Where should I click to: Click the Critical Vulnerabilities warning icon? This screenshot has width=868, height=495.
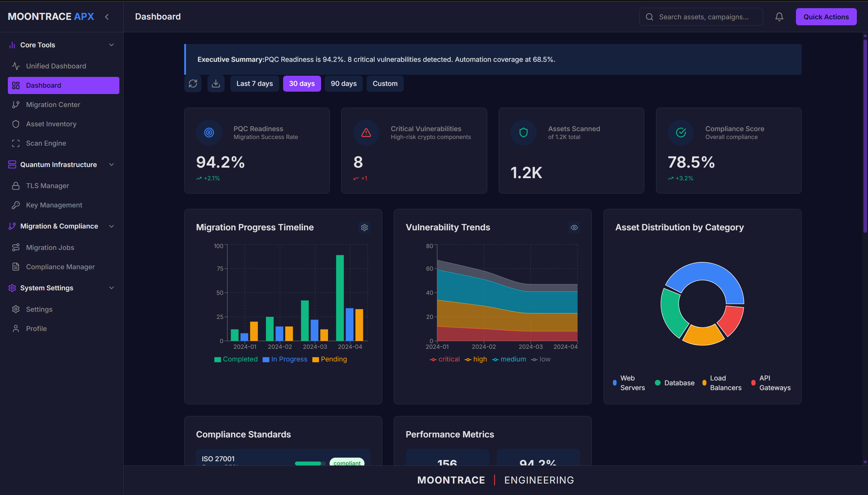click(366, 133)
